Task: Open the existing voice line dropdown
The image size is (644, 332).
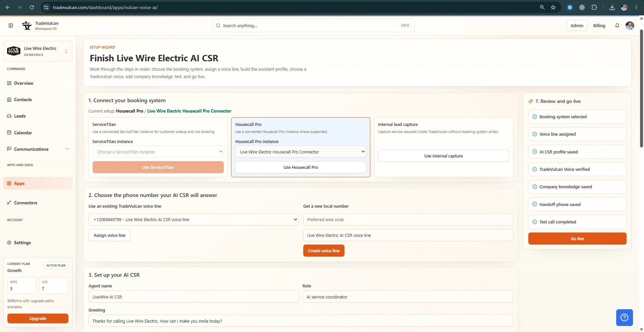Action: coord(194,219)
